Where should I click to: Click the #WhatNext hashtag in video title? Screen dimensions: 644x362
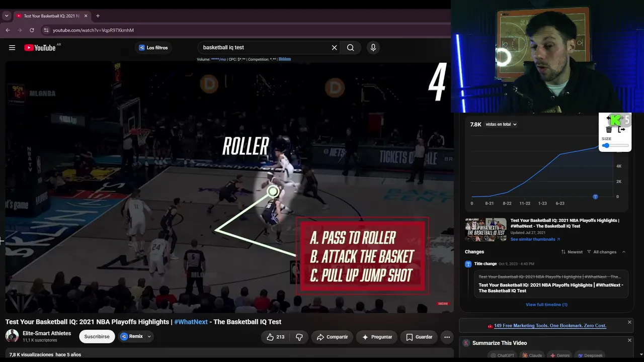click(191, 322)
